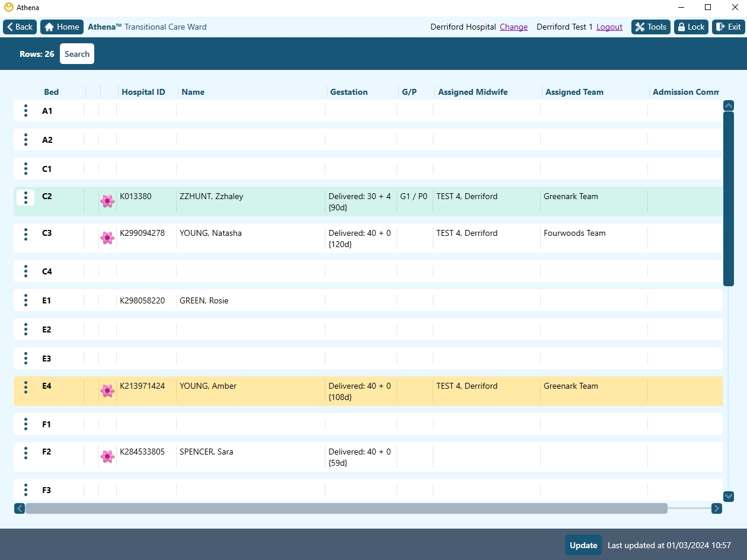Select patient YOUNG, Amber
Screen dimensions: 747x560
tap(208, 386)
